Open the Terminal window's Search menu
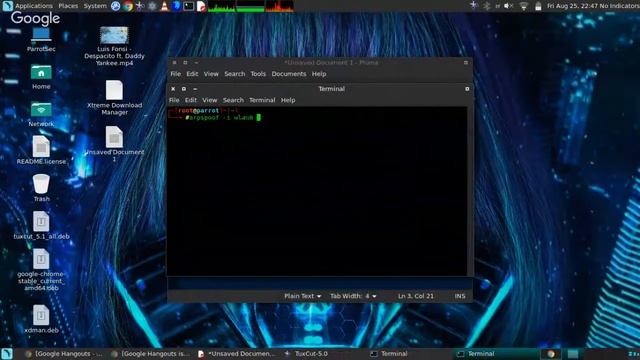This screenshot has width=640, height=360. [233, 100]
